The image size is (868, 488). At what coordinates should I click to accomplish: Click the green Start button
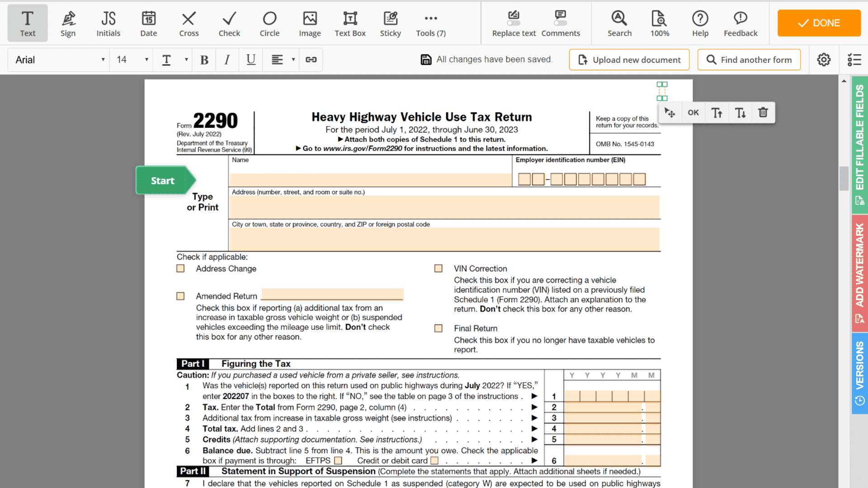[x=165, y=180]
